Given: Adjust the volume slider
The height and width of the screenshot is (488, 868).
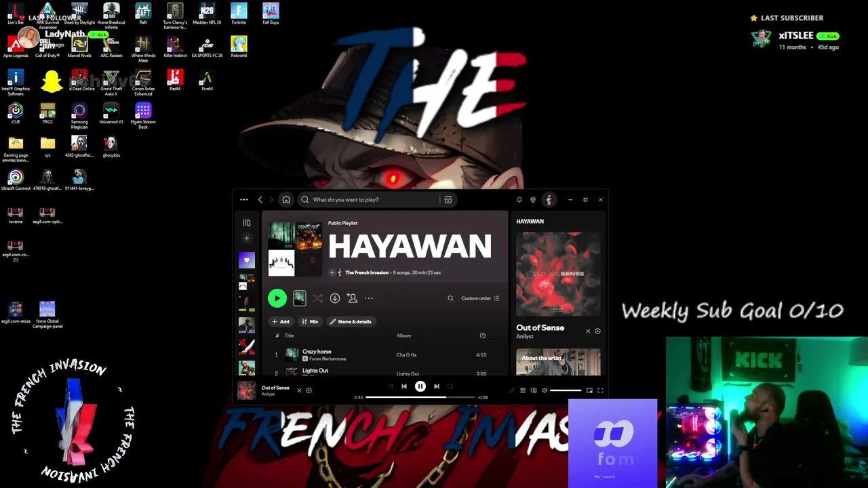Looking at the screenshot, I should click(566, 390).
